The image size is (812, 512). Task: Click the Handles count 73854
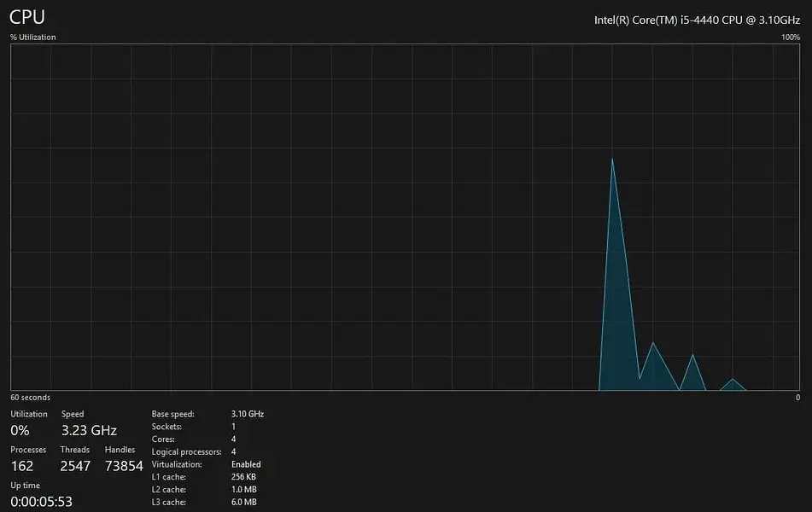124,466
